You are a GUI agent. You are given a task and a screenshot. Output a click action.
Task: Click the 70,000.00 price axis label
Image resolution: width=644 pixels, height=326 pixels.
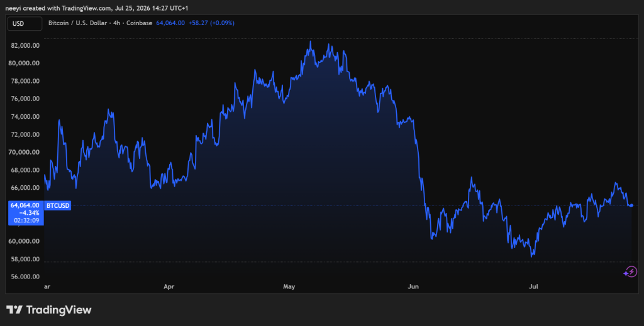[25, 152]
